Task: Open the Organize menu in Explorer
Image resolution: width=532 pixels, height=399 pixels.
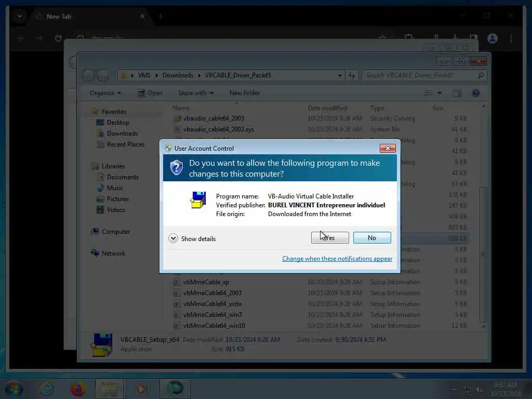Action: click(x=105, y=93)
